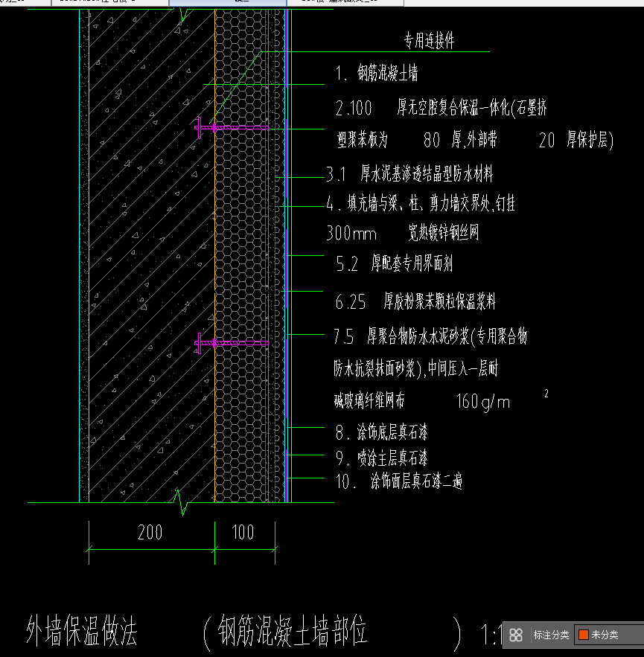Viewport: 644px width, 657px height.
Task: Select the '3.1 厚水泥基渗透结晶型防水材料' note
Action: coord(409,173)
